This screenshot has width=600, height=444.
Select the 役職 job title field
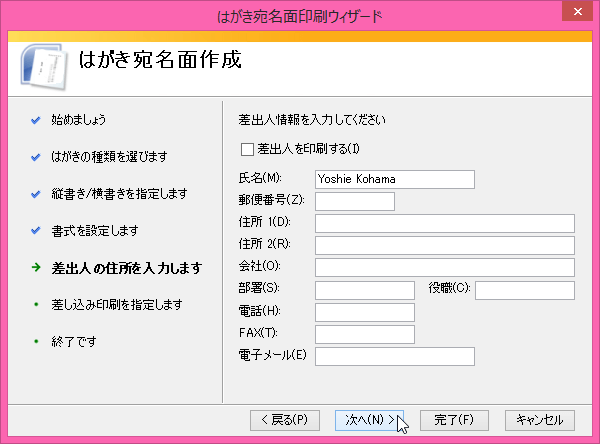[524, 290]
